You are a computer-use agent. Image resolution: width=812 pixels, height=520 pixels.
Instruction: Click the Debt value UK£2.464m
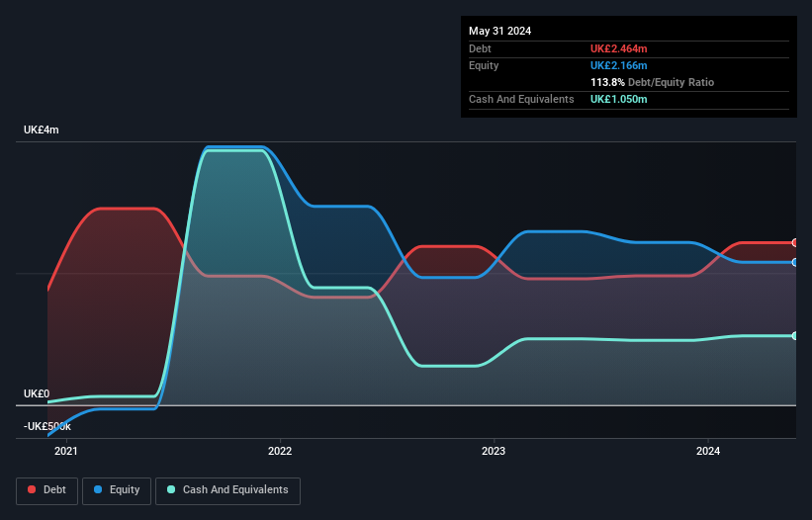(619, 48)
